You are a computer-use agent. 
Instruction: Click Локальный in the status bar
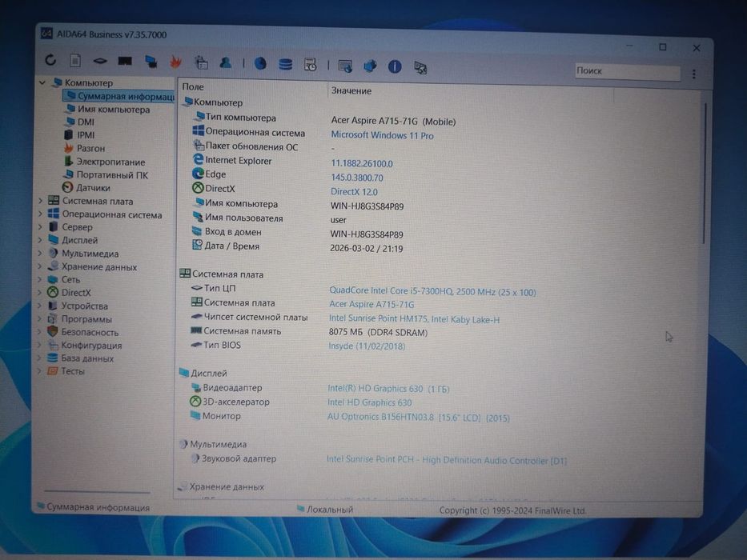330,509
